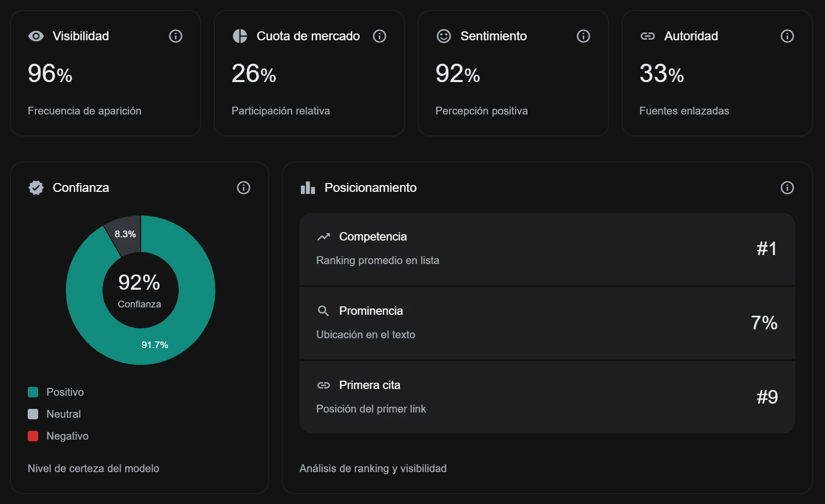Show info for the Autoridad card

[x=787, y=36]
